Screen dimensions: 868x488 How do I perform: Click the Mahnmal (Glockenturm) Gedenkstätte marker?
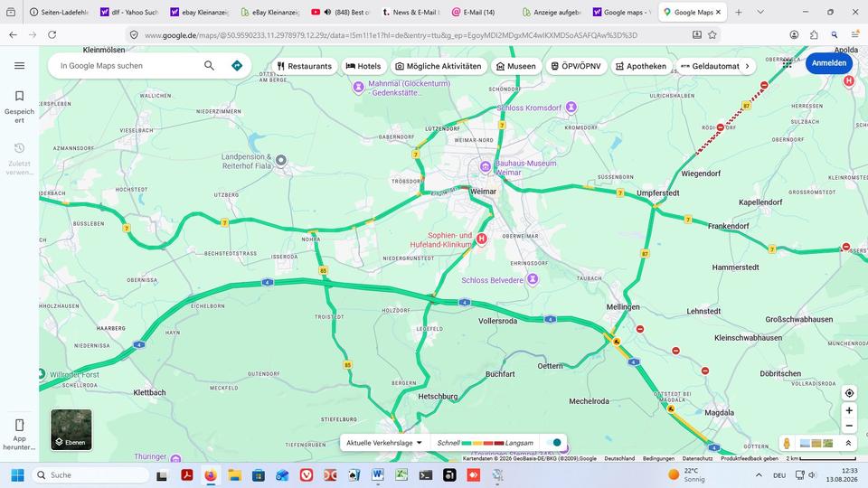358,87
